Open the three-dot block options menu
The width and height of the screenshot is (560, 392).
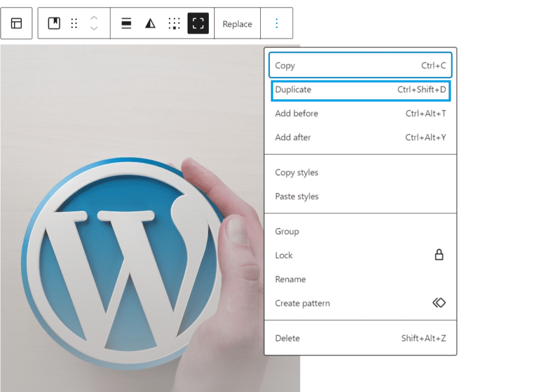click(x=276, y=23)
